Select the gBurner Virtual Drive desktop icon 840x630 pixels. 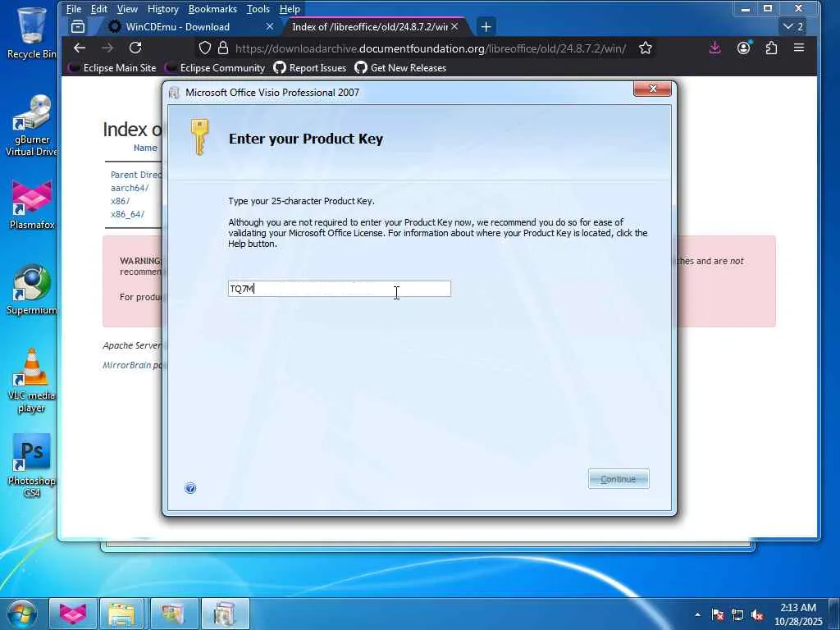click(32, 126)
